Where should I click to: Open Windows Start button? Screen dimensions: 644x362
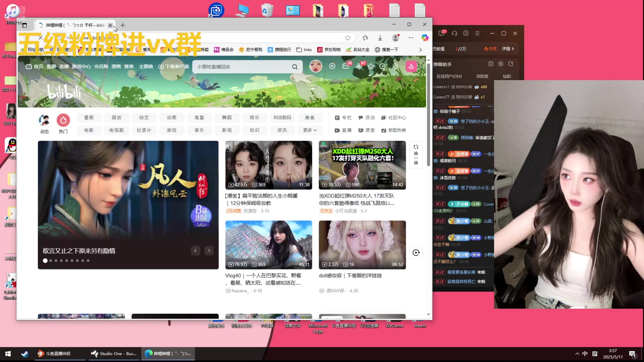[x=8, y=354]
